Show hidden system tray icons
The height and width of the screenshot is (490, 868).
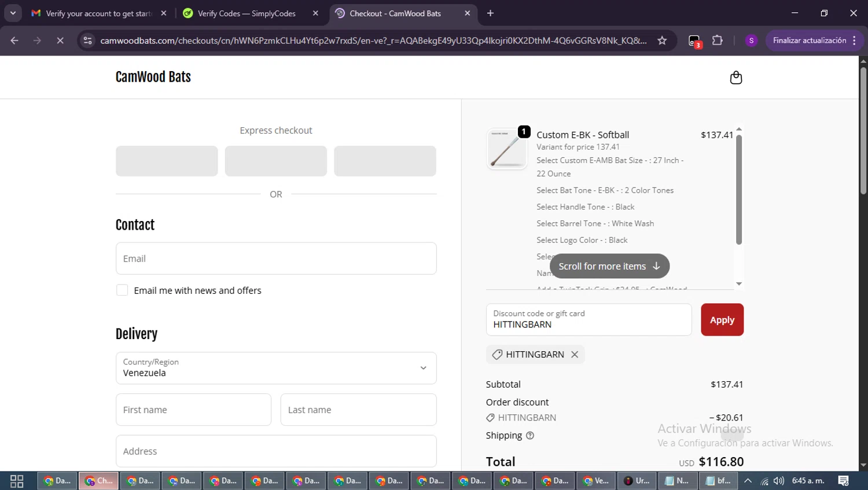click(748, 481)
